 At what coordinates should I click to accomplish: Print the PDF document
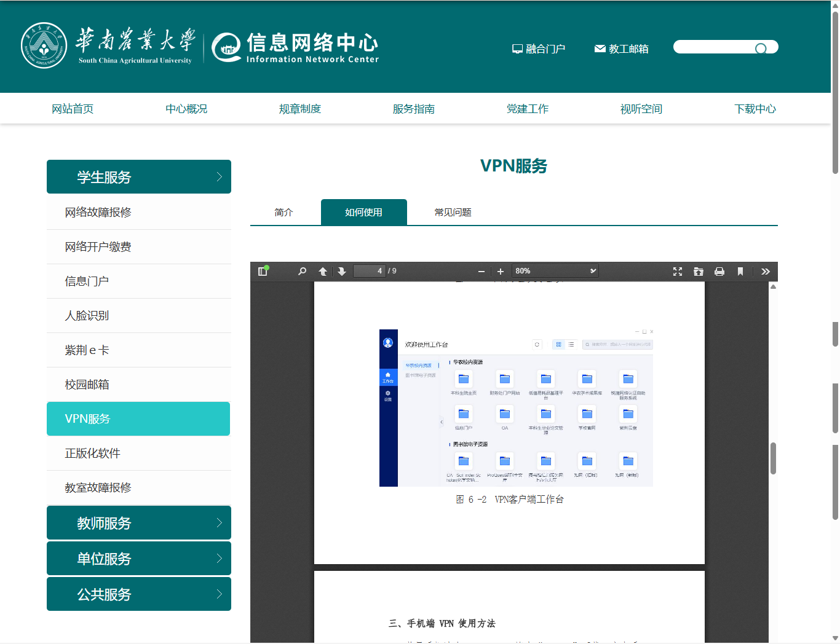719,272
